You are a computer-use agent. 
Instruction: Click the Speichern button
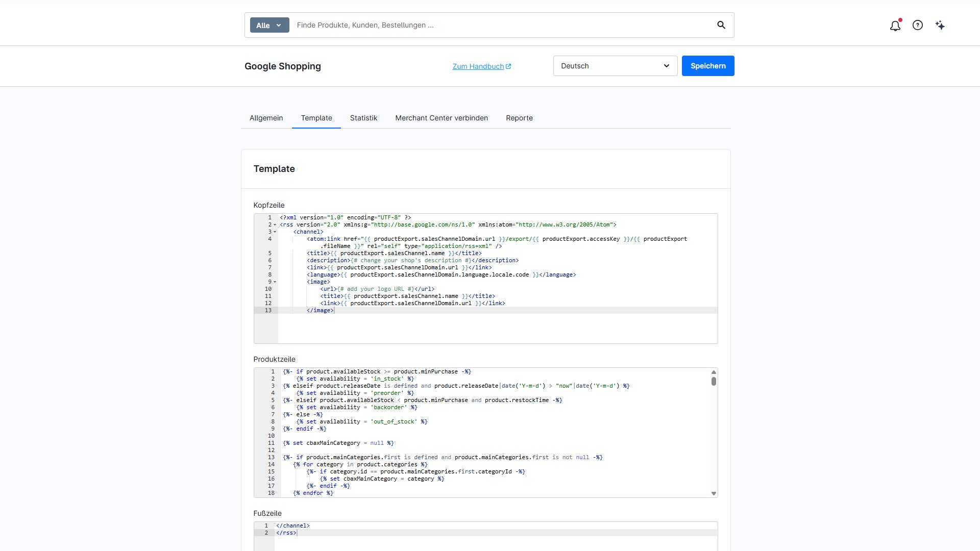708,66
